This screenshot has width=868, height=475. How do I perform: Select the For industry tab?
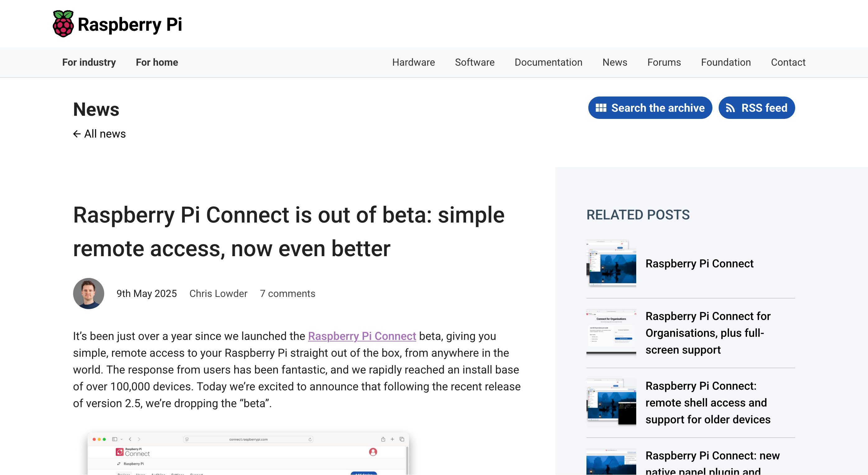pyautogui.click(x=89, y=62)
